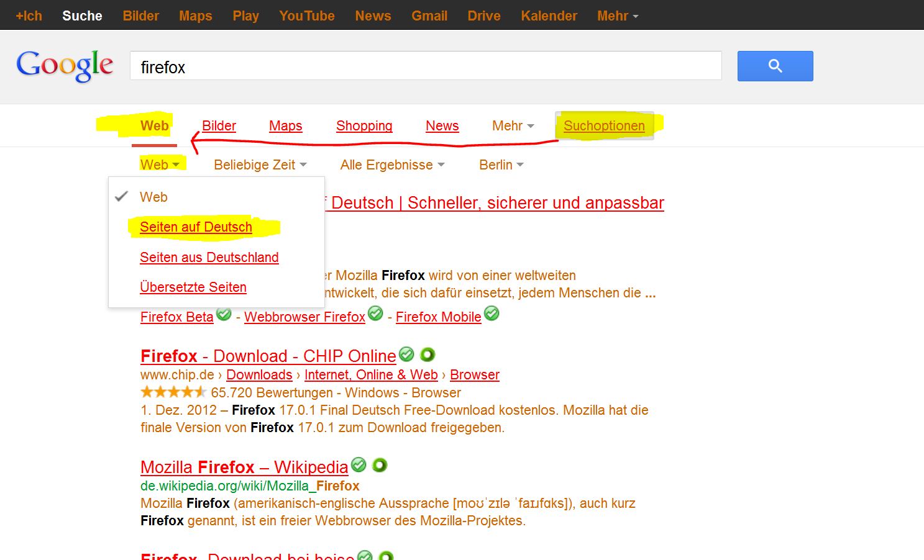Open the Berlin location dropdown
924x560 pixels.
[x=501, y=165]
